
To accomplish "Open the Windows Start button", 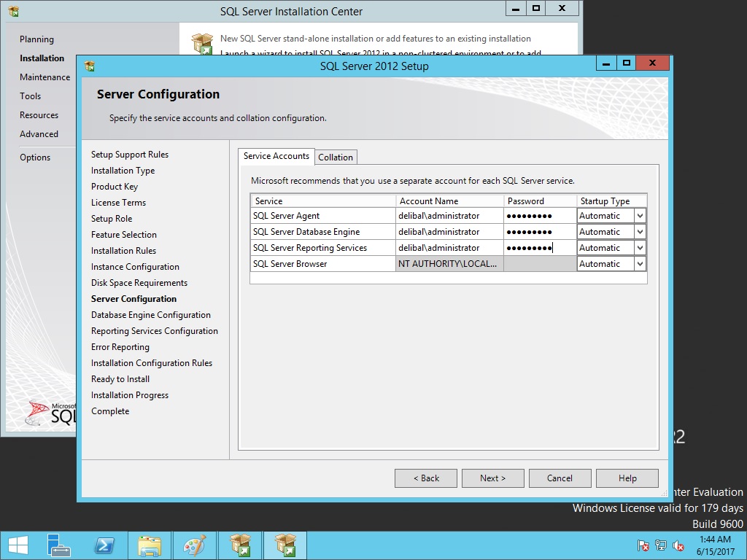I will [18, 545].
